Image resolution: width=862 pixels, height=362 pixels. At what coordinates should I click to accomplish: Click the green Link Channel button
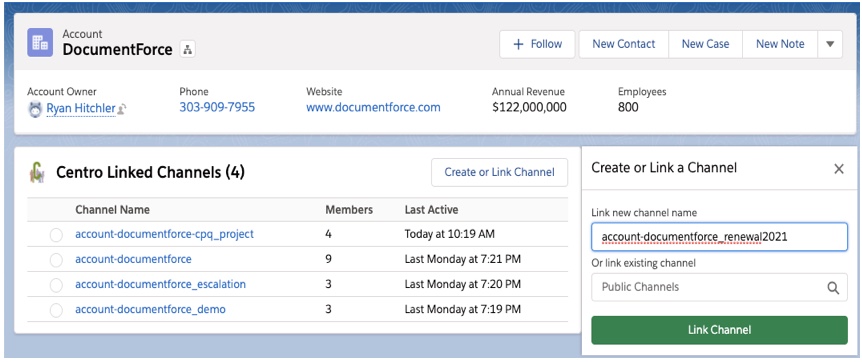(x=719, y=330)
